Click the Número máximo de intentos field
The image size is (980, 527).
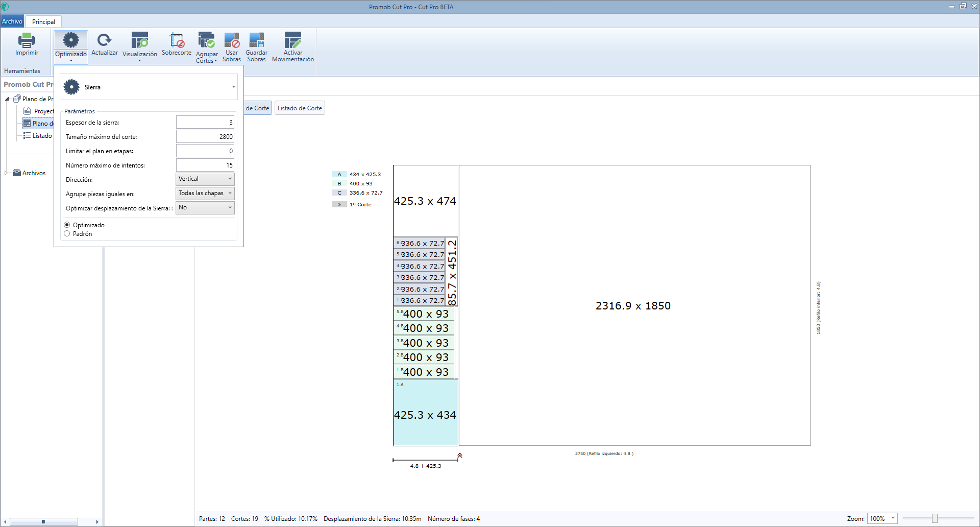pyautogui.click(x=205, y=165)
